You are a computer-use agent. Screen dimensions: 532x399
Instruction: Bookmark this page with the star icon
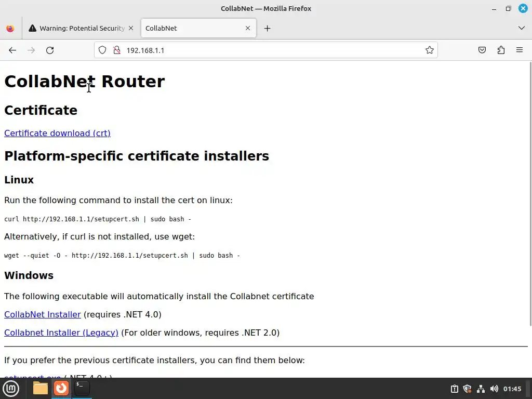click(430, 50)
